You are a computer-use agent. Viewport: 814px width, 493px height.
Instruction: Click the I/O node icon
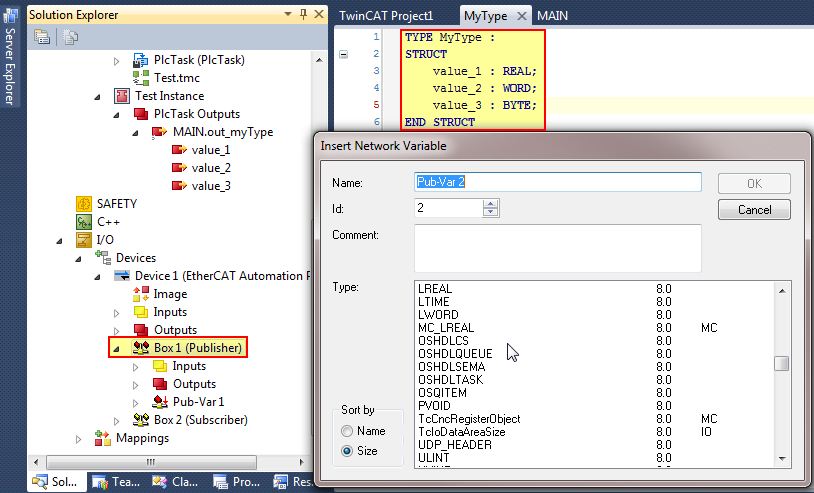click(84, 240)
